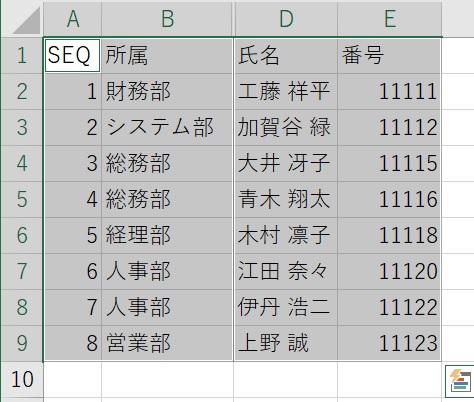Click the 所属 header cell
This screenshot has width=474, height=402.
tap(167, 55)
